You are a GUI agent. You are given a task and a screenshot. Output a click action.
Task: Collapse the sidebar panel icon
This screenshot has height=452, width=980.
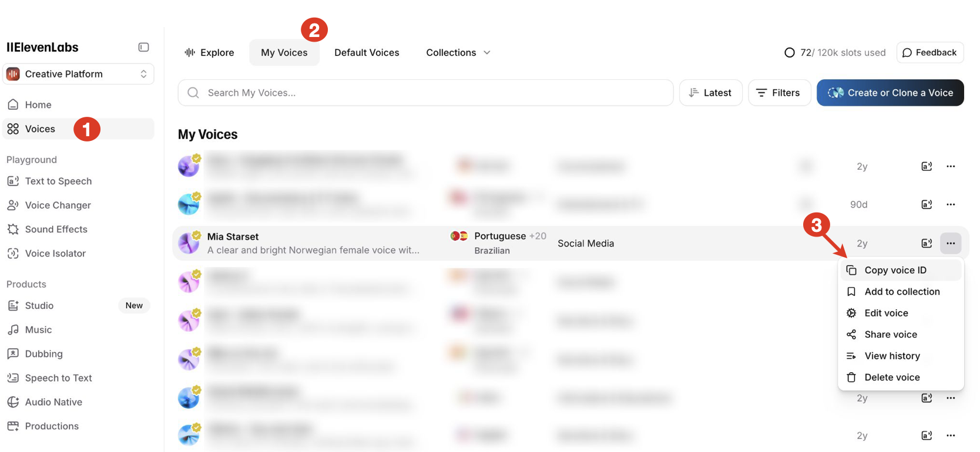coord(143,47)
